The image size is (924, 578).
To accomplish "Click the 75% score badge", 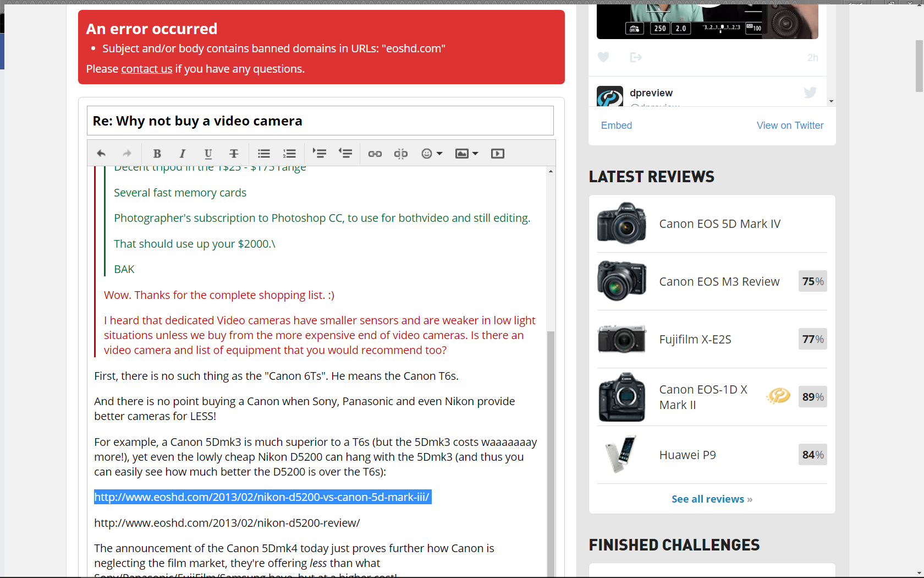I will coord(813,281).
